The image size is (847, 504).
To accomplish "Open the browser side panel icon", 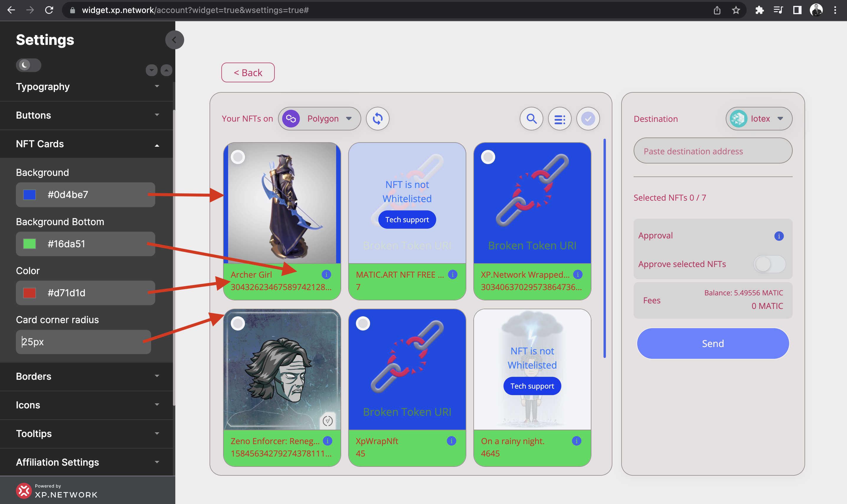I will [797, 10].
